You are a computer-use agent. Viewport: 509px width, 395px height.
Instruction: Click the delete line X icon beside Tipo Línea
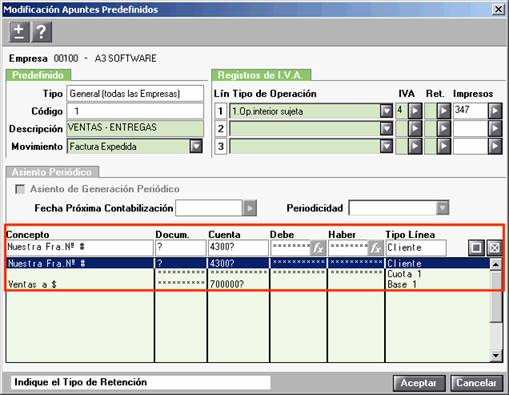(x=494, y=248)
